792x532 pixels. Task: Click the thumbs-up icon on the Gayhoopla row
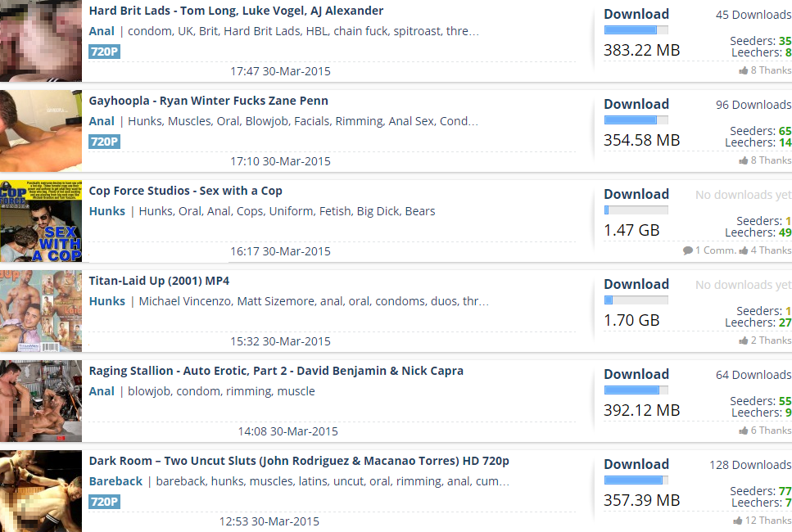click(743, 160)
